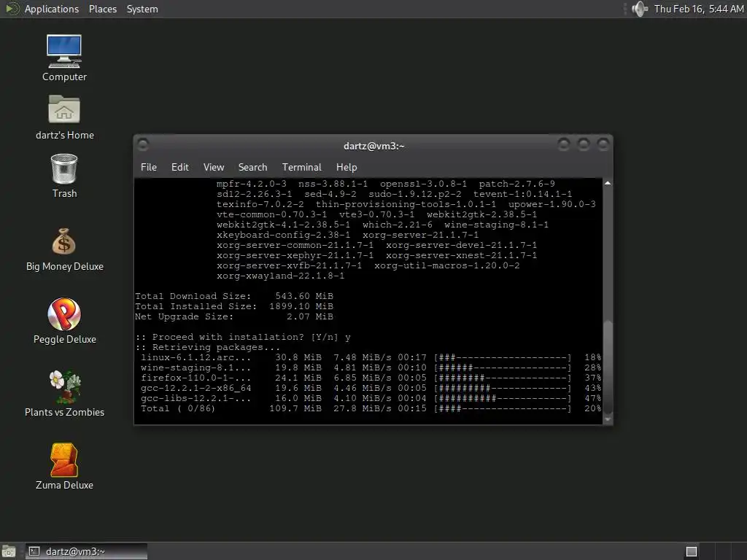This screenshot has height=560, width=747.
Task: Open the terminal window menu button at title bar left
Action: tap(142, 144)
